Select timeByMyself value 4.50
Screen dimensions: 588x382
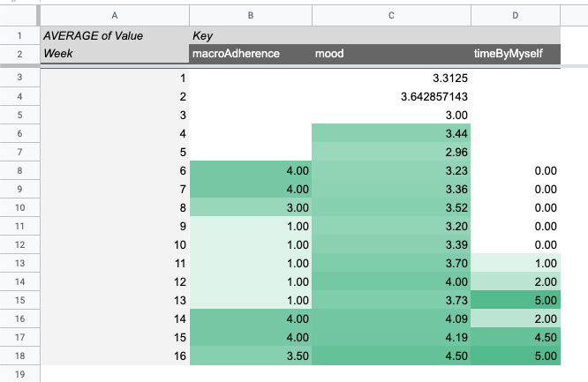tap(516, 337)
